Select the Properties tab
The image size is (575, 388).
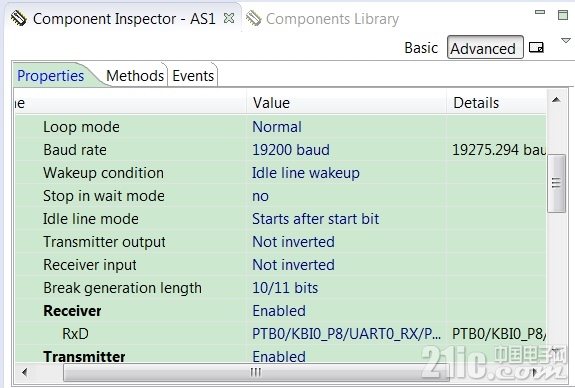(51, 76)
